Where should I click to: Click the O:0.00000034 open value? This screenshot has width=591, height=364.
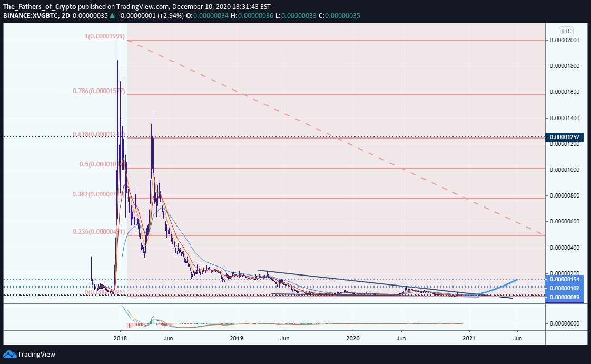[208, 16]
